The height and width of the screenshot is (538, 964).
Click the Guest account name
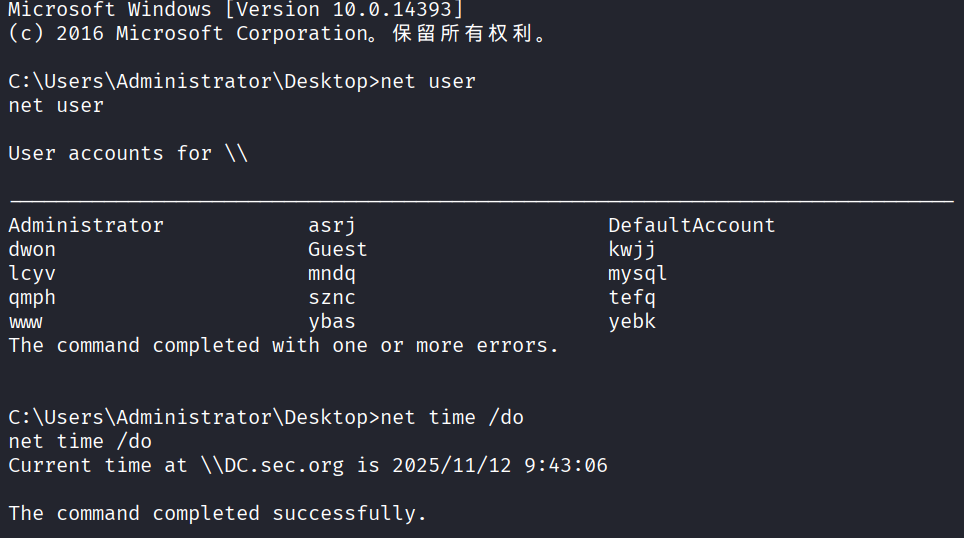pos(337,249)
